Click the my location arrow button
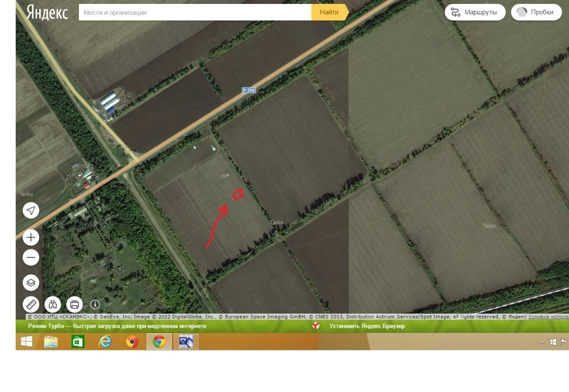569x392 pixels. 31,211
